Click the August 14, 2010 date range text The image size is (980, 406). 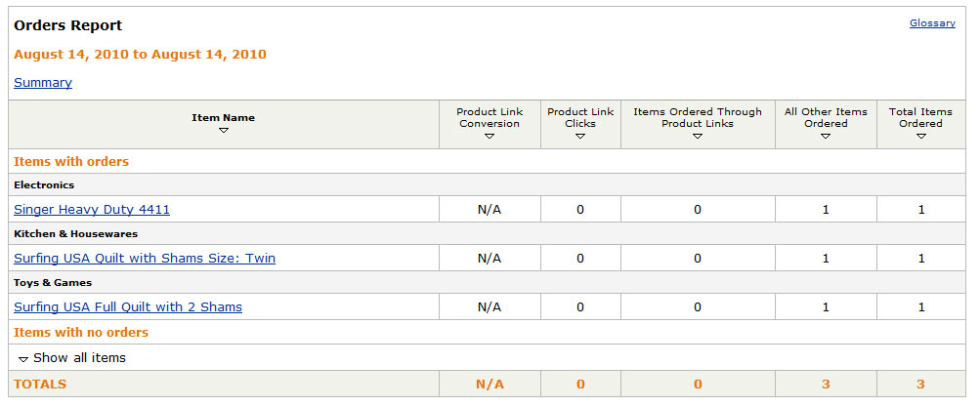click(x=140, y=54)
